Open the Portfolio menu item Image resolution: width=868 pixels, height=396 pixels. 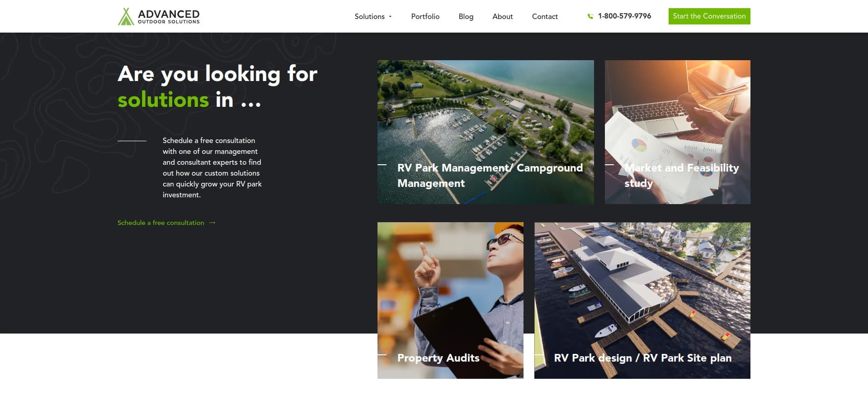point(425,16)
